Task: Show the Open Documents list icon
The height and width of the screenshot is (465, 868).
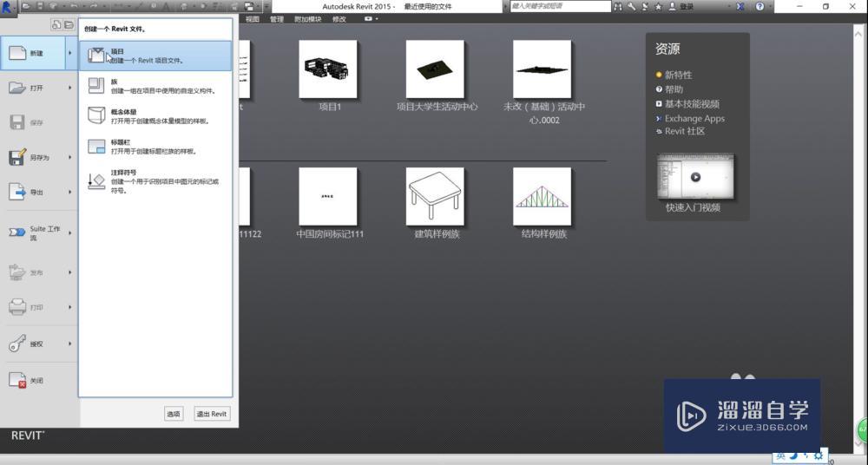Action: tap(69, 25)
